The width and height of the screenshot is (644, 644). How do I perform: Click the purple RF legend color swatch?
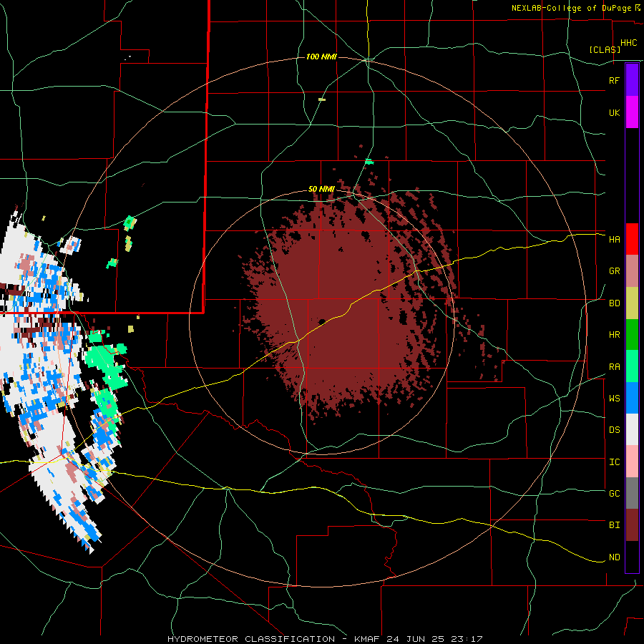coord(632,80)
